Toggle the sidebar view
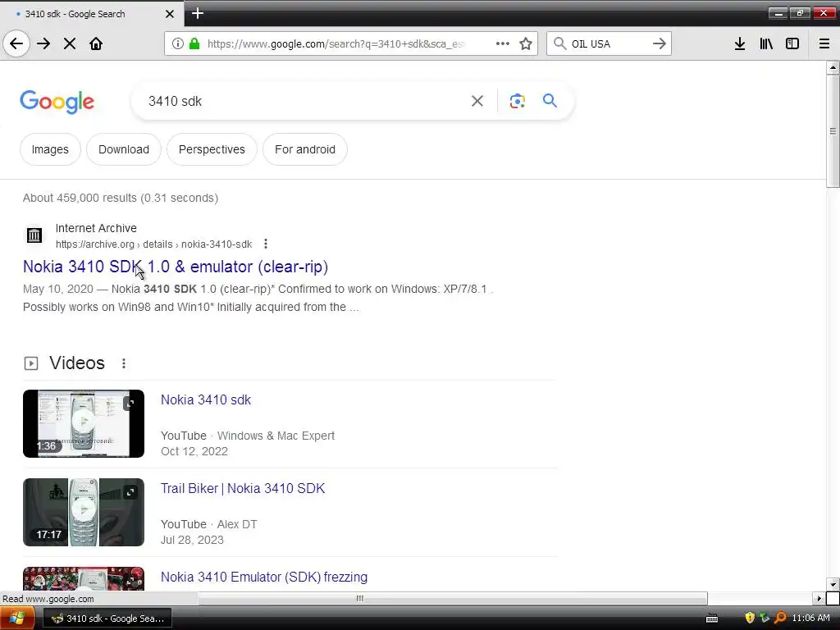This screenshot has width=840, height=630. click(792, 43)
